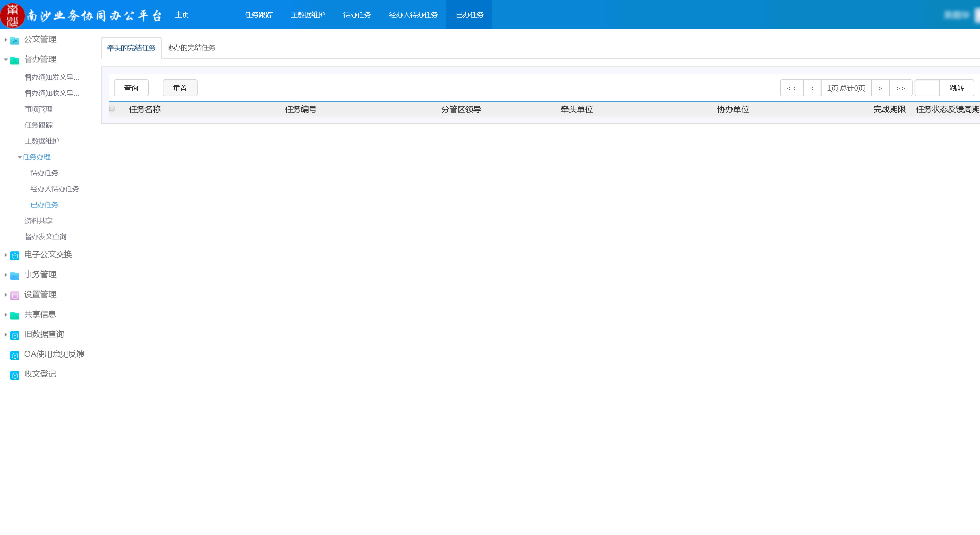Screen dimensions: 980x535
Task: Click the 查询 button
Action: tap(131, 88)
